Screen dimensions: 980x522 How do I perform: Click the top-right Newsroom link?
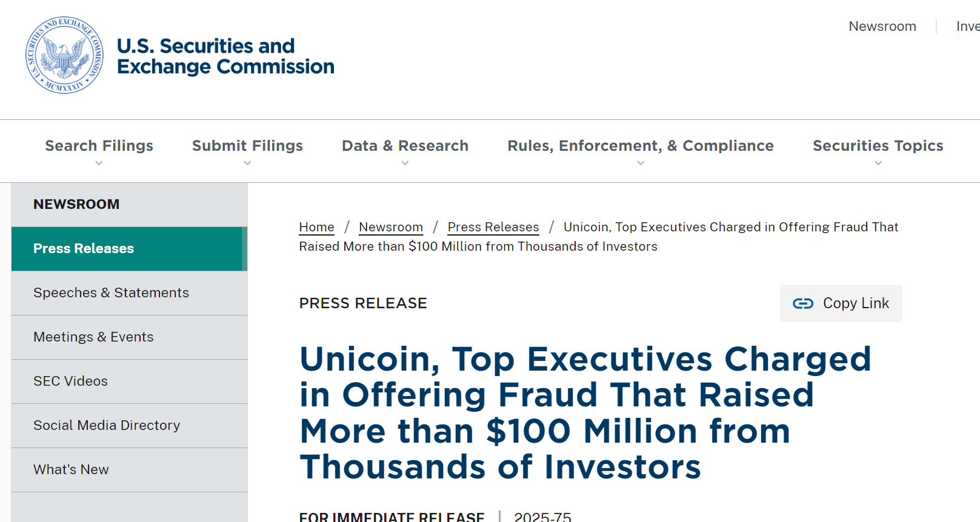882,27
